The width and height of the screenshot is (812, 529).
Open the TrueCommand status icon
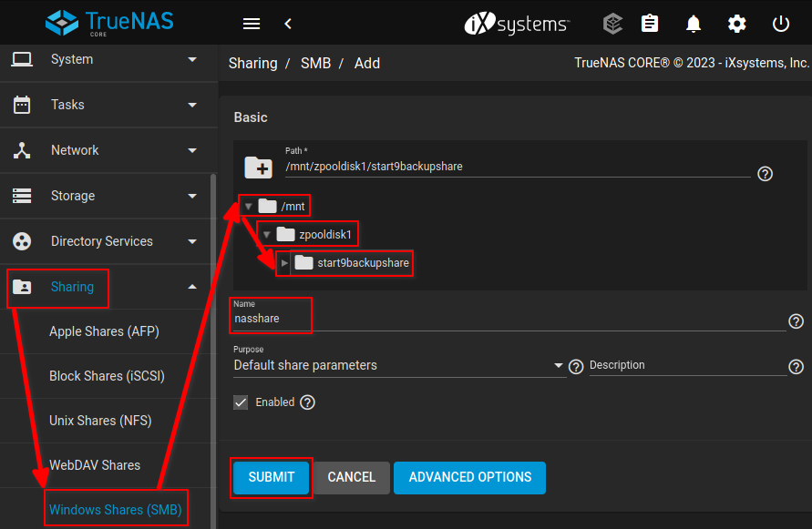[613, 24]
